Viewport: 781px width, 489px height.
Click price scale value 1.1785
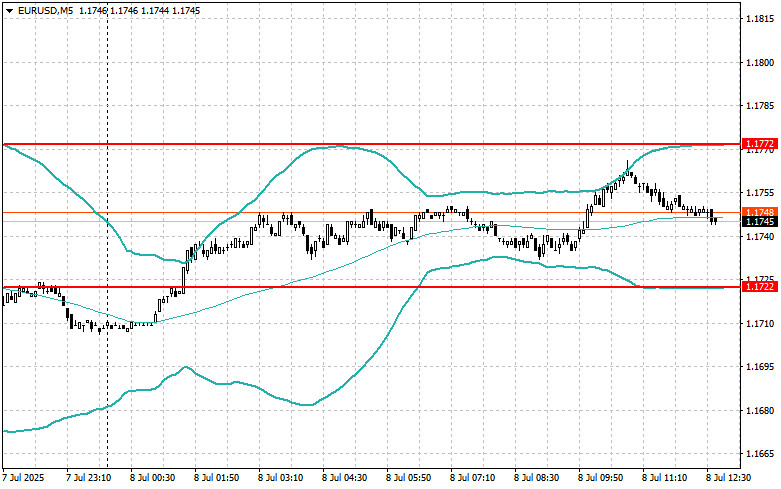pyautogui.click(x=760, y=106)
